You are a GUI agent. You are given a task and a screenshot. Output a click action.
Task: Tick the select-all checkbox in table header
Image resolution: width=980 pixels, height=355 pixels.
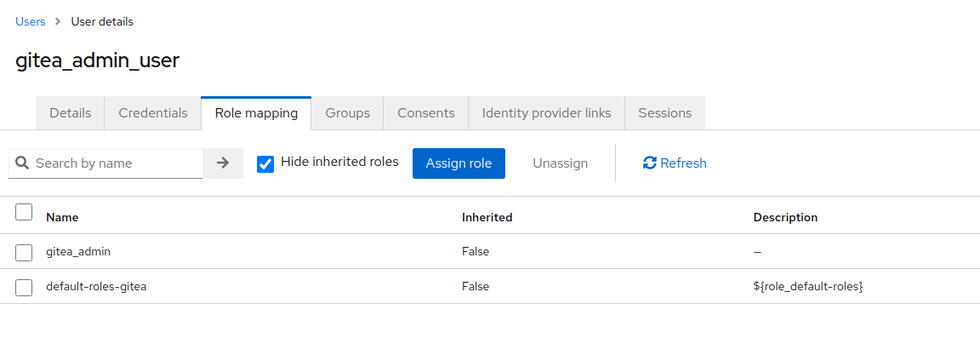click(24, 212)
